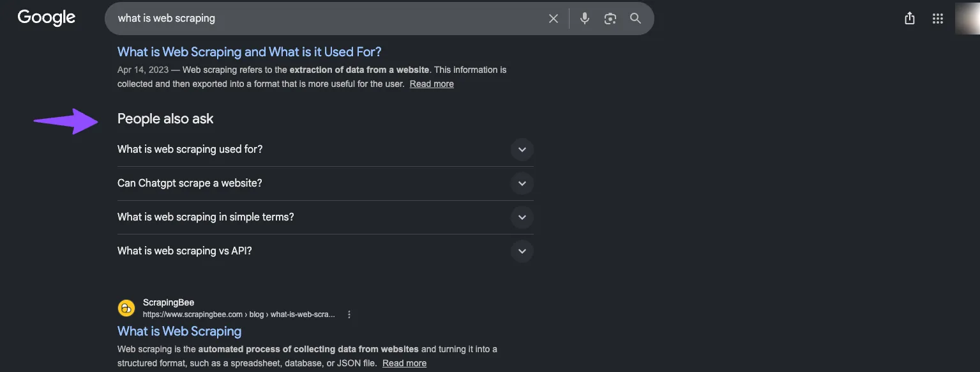Expand 'What is web scraping vs API?' chevron
This screenshot has width=980, height=372.
pyautogui.click(x=522, y=251)
